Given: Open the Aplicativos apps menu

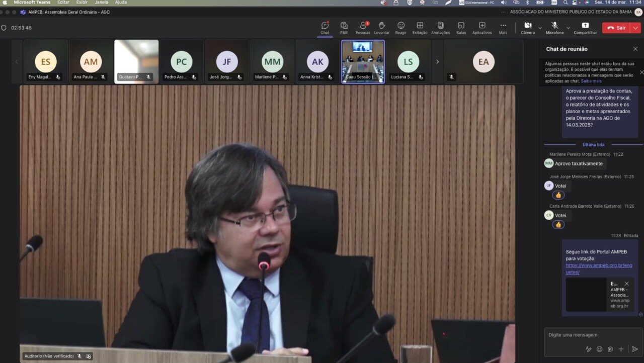Looking at the screenshot, I should [x=482, y=28].
